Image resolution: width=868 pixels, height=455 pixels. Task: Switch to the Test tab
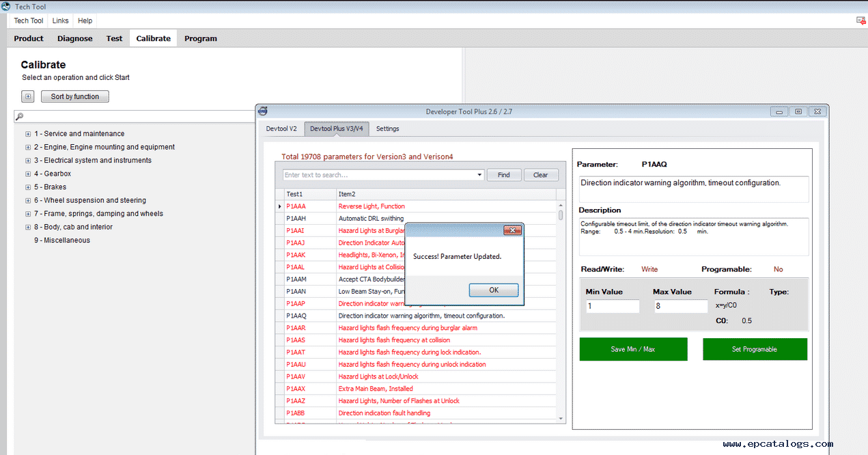point(114,38)
